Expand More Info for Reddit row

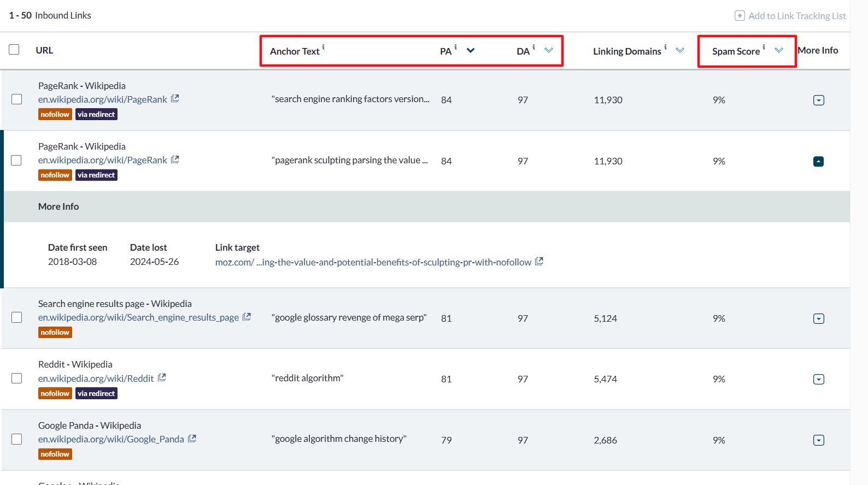click(x=818, y=379)
